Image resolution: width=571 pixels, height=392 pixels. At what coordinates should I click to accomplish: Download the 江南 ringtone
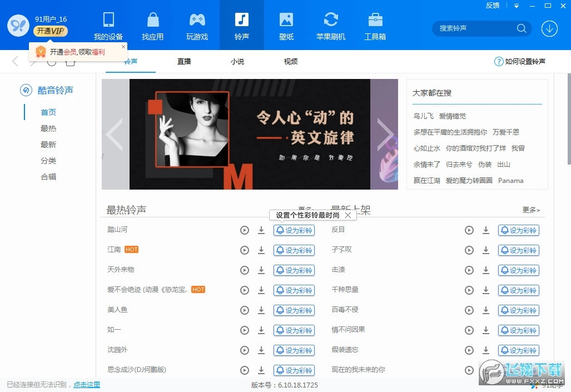tap(261, 250)
